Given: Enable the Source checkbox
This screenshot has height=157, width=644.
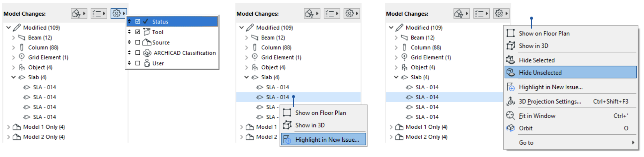Looking at the screenshot, I should coord(138,42).
